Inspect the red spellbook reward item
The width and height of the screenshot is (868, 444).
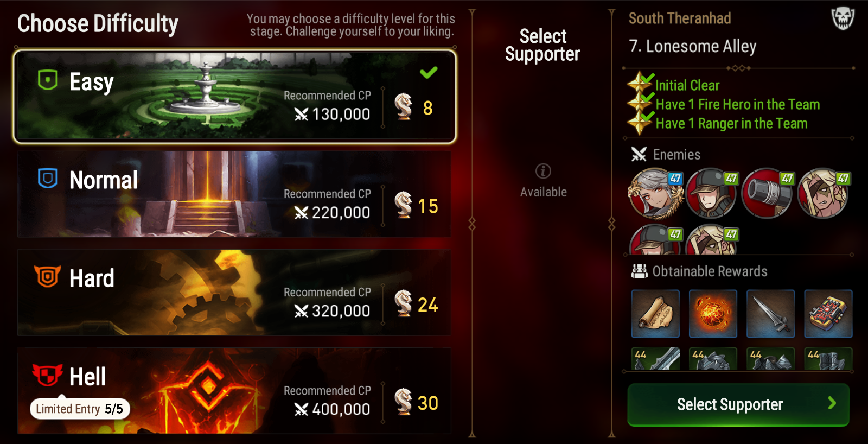828,314
